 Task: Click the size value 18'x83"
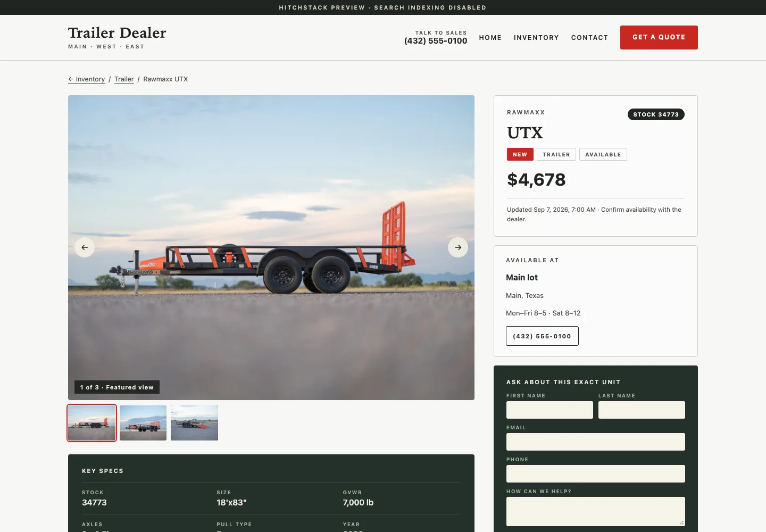click(231, 503)
